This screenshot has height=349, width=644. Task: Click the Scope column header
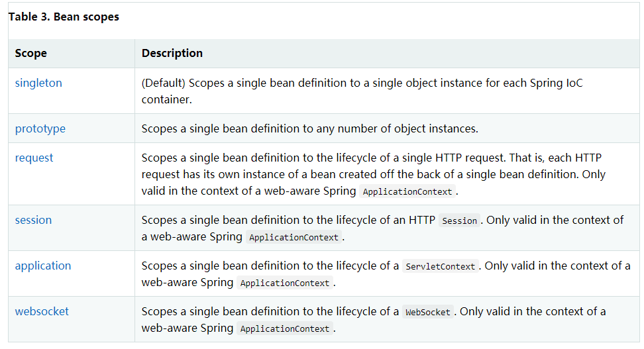30,53
